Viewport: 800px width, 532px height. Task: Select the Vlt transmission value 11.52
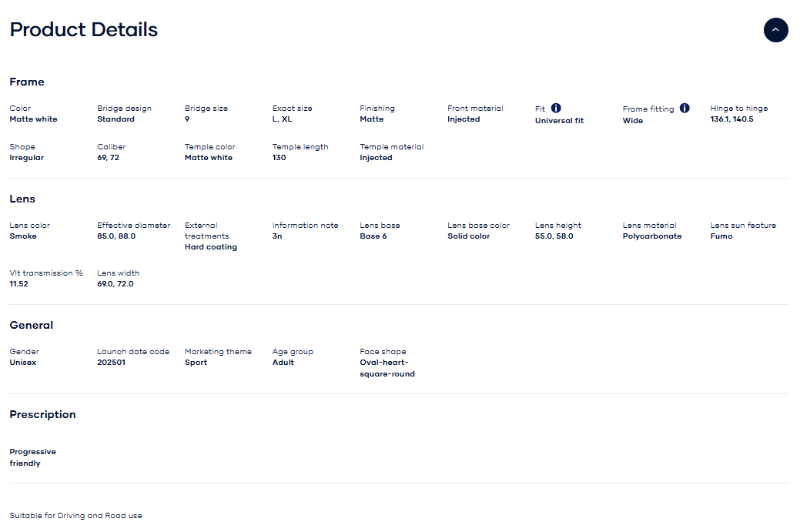20,284
